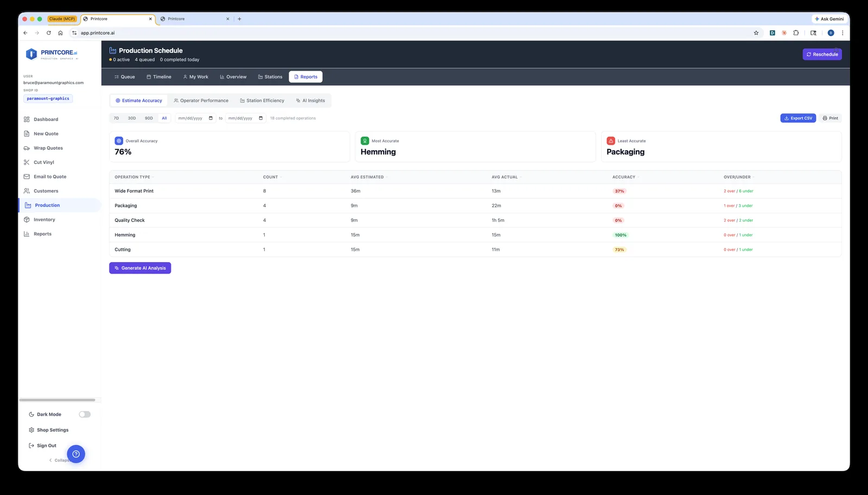Go back in browser
Image resolution: width=868 pixels, height=495 pixels.
click(25, 33)
